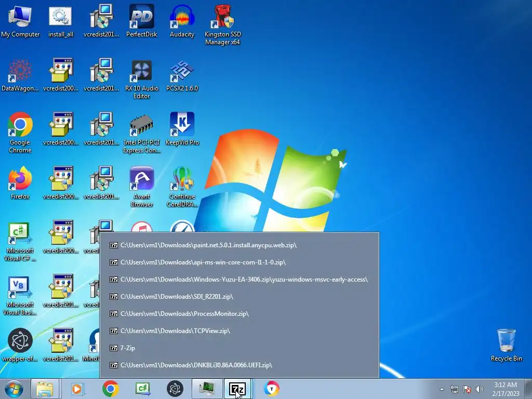Switch to the DNKBLi30.86A.0066.UEFI.zip window
532x399 pixels.
(239, 365)
